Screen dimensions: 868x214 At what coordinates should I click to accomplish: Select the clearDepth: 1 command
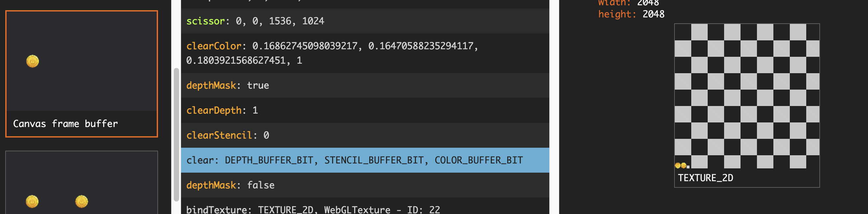coord(365,110)
